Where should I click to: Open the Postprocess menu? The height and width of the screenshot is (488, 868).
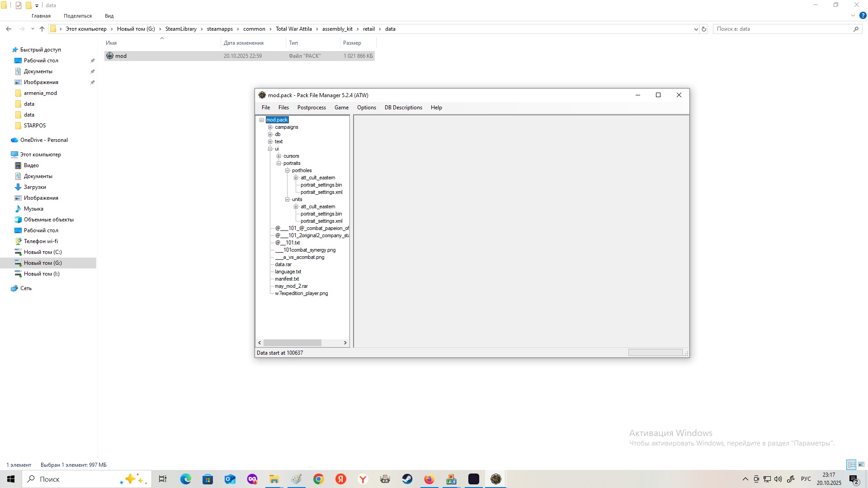(x=311, y=108)
